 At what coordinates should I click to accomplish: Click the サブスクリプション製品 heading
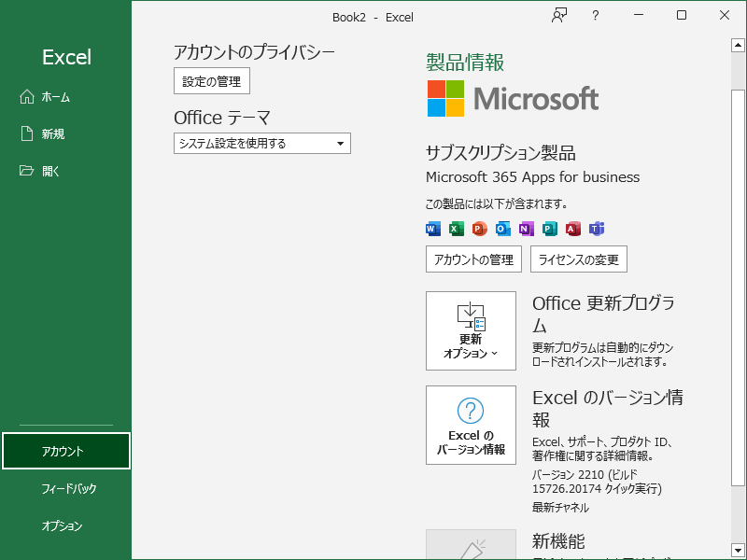[500, 153]
